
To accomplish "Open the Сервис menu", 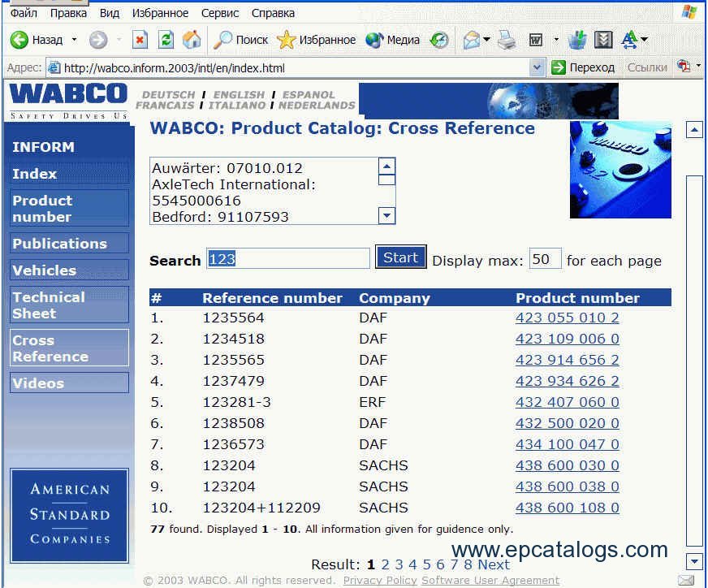I will [220, 13].
